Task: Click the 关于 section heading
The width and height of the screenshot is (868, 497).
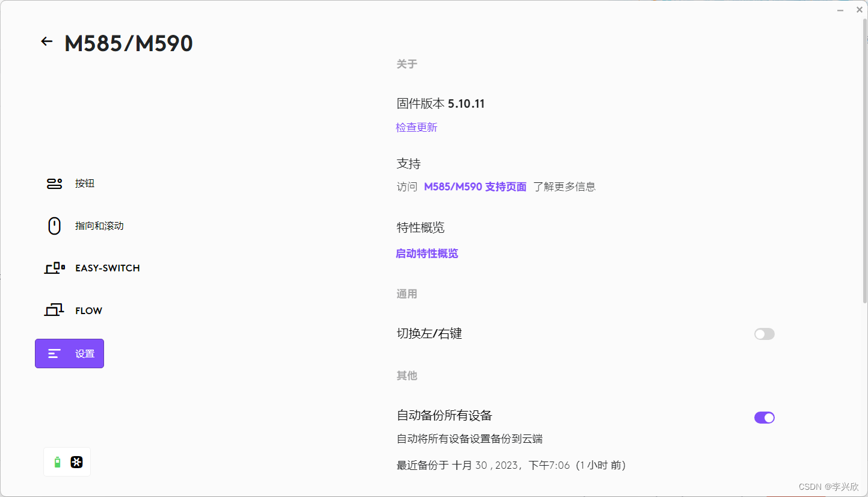Action: tap(407, 64)
